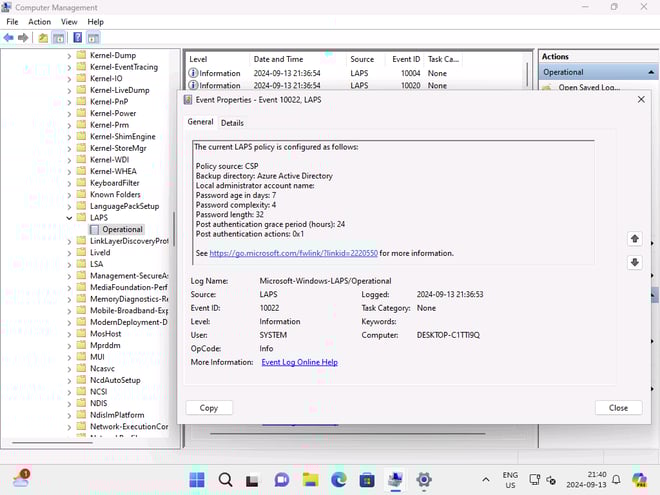Image resolution: width=660 pixels, height=495 pixels.
Task: Open the Help menu
Action: [x=96, y=22]
